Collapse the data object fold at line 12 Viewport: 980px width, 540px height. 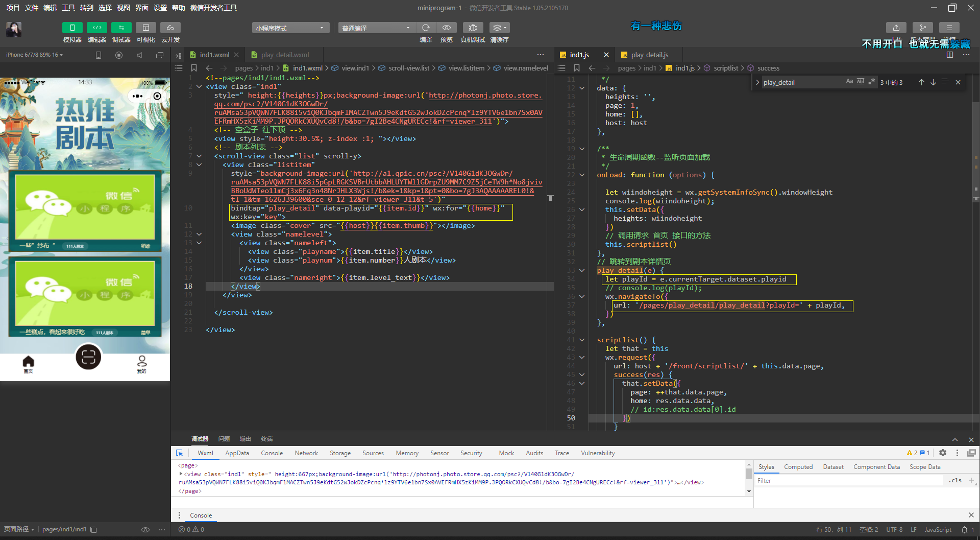(582, 88)
